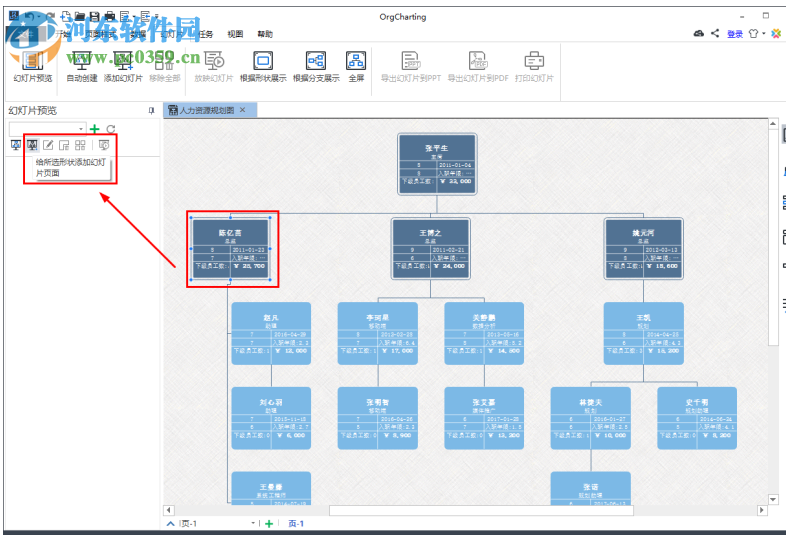786x535 pixels.
Task: Start 放映幻灯片 slideshow
Action: pyautogui.click(x=214, y=67)
